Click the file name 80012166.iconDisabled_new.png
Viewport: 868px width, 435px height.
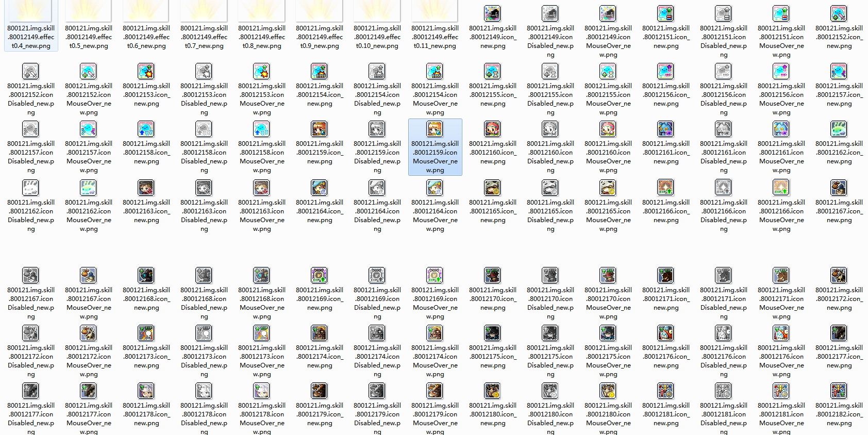pyautogui.click(x=724, y=215)
